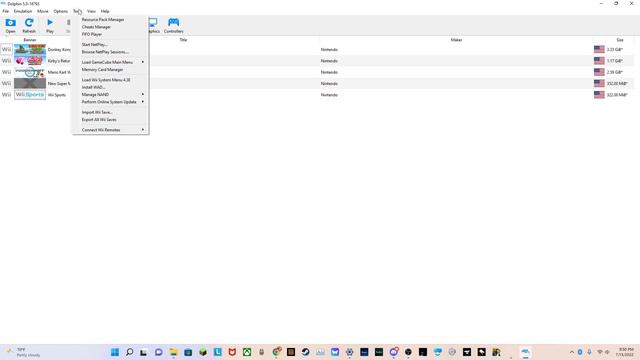This screenshot has height=360, width=640.
Task: Click the US flag in the Wii Sports row
Action: click(599, 95)
